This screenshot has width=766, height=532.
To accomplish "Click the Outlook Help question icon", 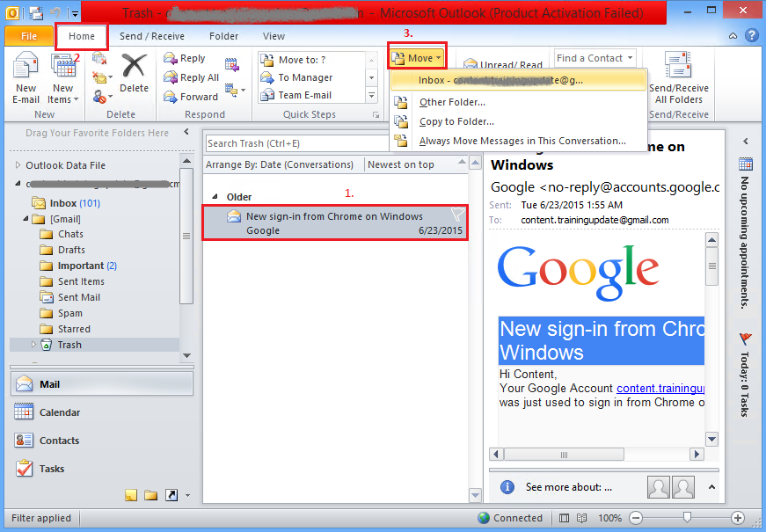I will [x=751, y=36].
